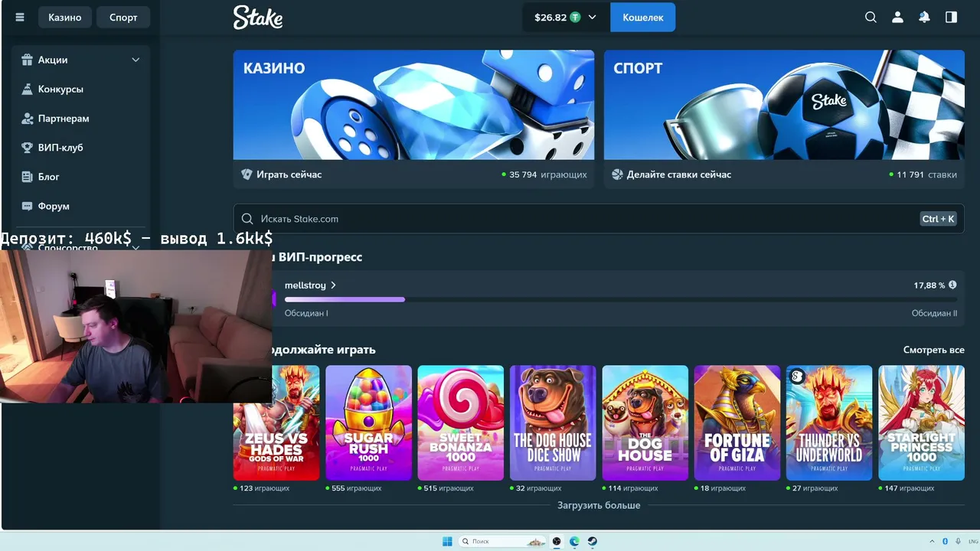Launch Thunder vs Underworld game
Image resolution: width=980 pixels, height=551 pixels.
[x=829, y=422]
